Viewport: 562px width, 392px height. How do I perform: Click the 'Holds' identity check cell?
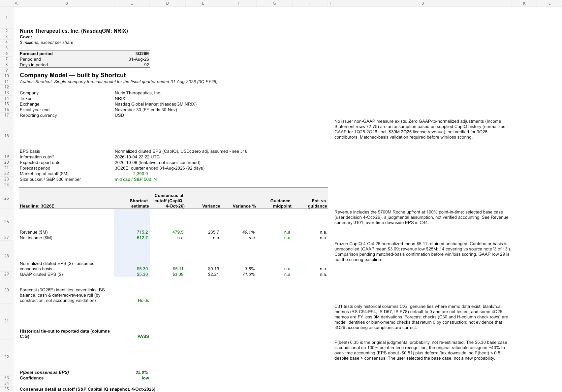[x=143, y=300]
